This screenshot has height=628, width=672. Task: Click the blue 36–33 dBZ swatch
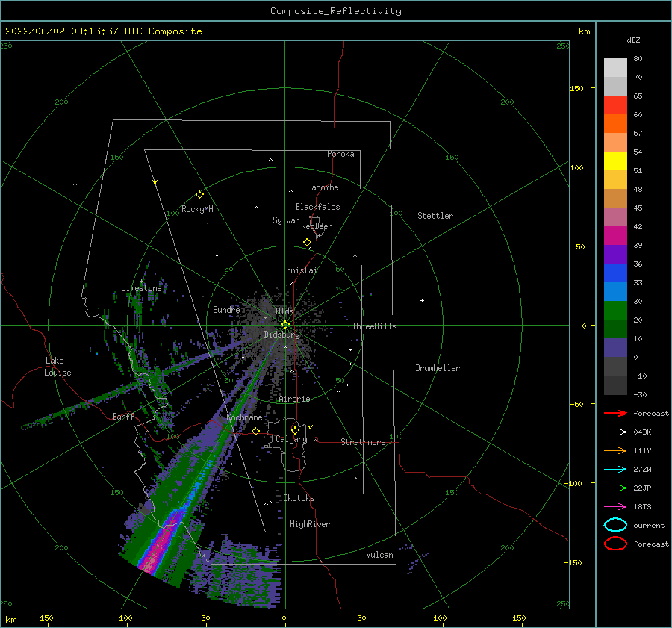pos(615,273)
